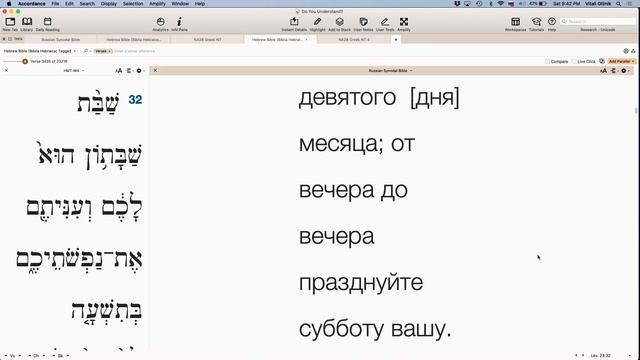Click the Research search field
This screenshot has width=640, height=360.
point(598,21)
